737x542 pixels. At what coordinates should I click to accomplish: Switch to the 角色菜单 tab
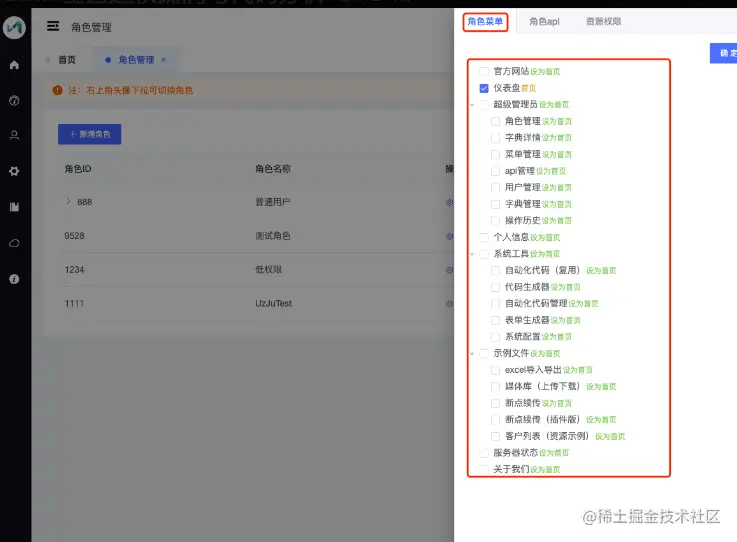click(485, 22)
